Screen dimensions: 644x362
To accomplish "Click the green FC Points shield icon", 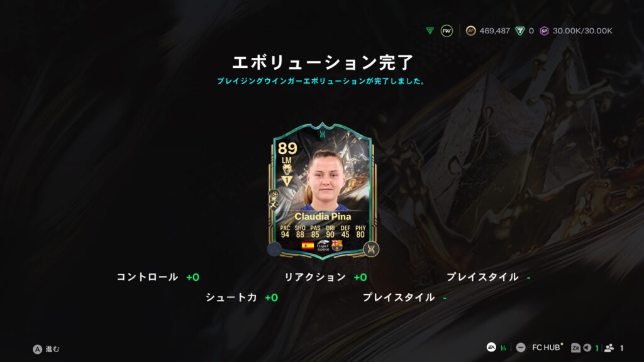I will point(520,31).
